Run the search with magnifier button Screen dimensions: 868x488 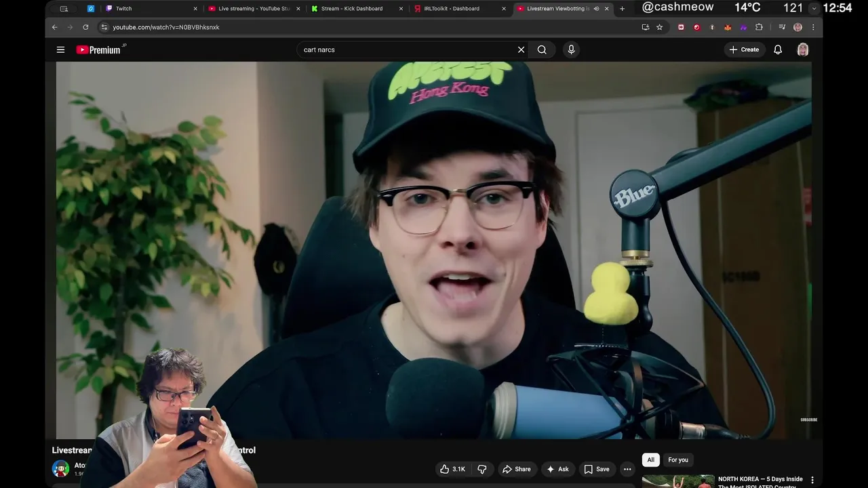tap(542, 49)
